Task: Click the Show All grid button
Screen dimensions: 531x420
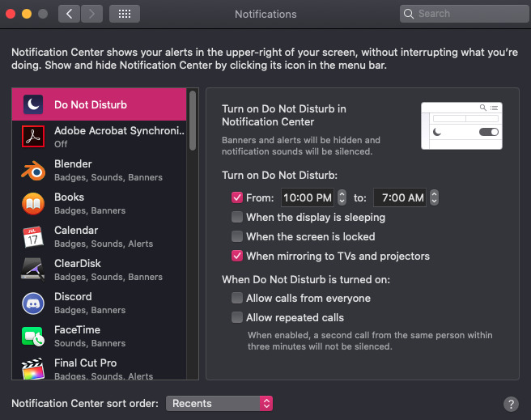Action: 124,14
